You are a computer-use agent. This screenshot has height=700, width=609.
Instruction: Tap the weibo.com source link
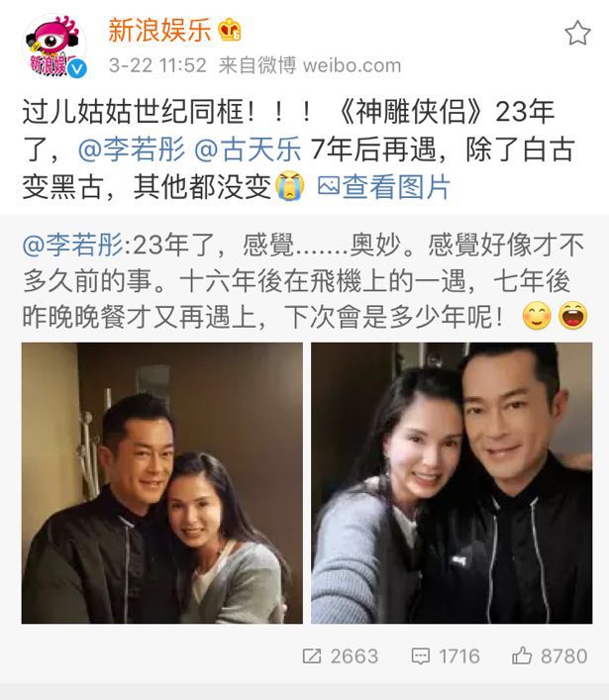pyautogui.click(x=352, y=65)
